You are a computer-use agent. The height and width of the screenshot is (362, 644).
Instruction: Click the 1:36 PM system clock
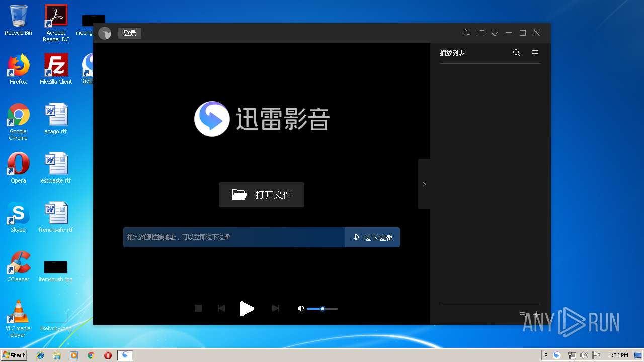click(618, 355)
